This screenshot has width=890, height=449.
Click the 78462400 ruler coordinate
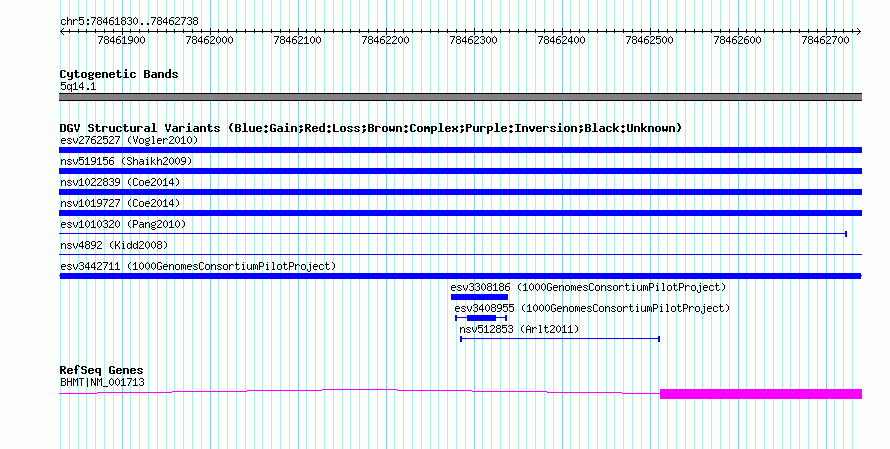point(561,40)
